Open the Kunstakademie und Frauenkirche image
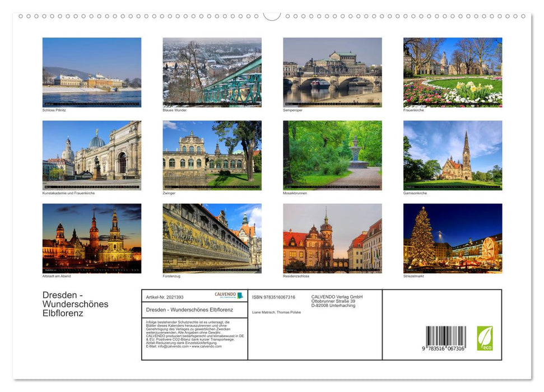 [92, 155]
